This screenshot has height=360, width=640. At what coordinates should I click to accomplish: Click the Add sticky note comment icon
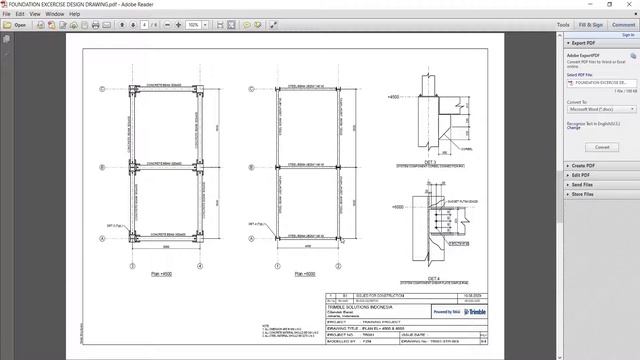247,25
